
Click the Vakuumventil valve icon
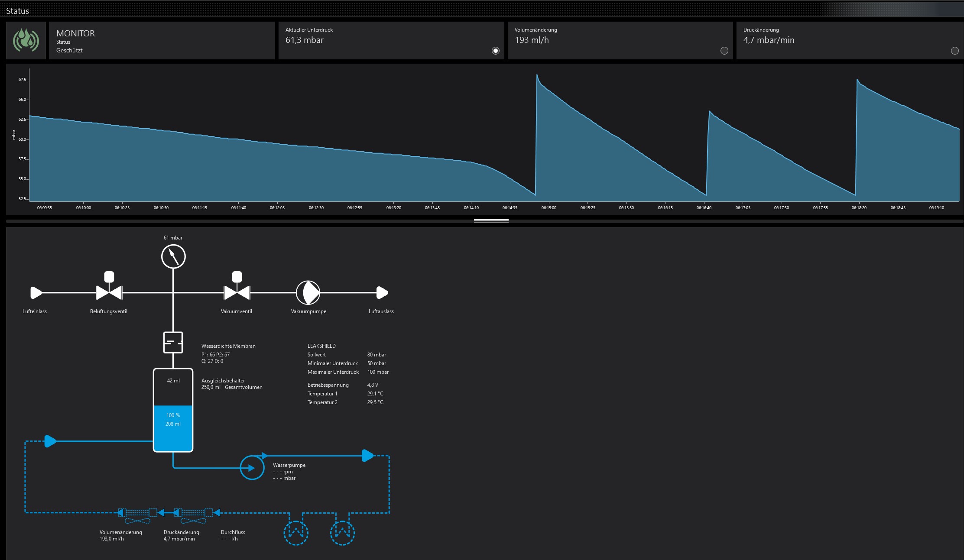(x=237, y=292)
